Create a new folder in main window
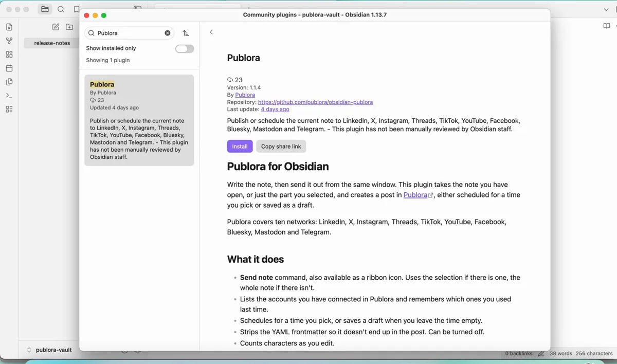 click(69, 27)
